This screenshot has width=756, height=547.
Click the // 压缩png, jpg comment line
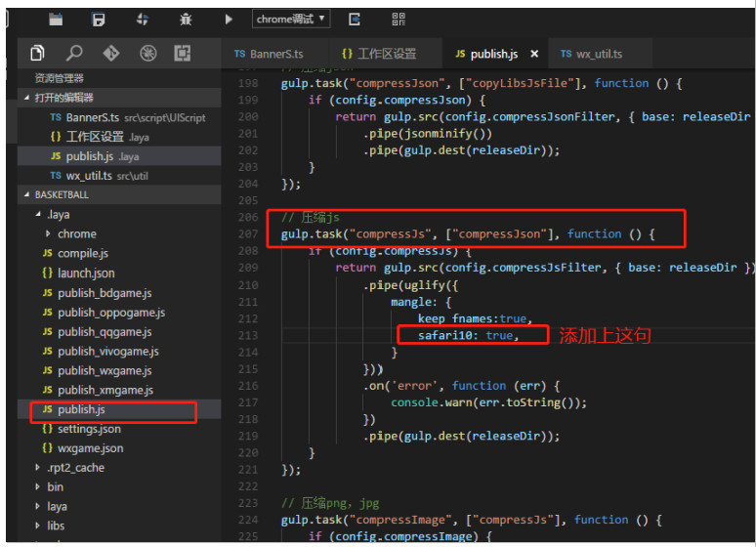(330, 503)
